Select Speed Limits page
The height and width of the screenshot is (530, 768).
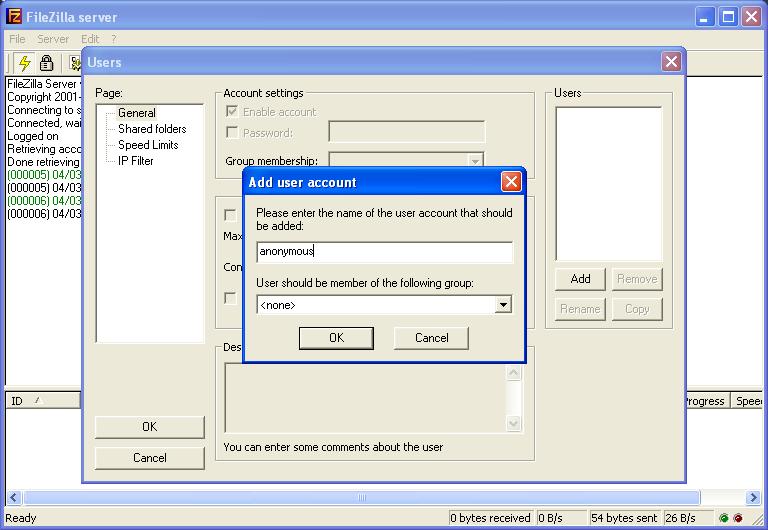tap(148, 145)
